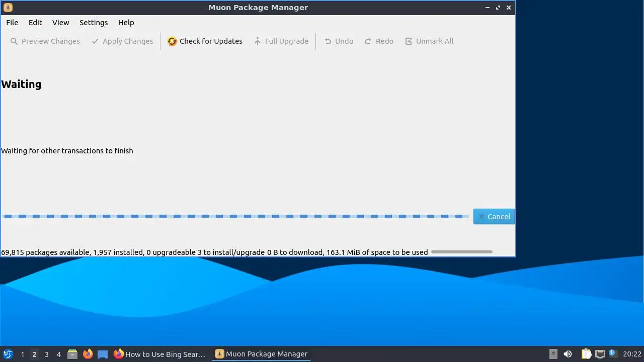Click the Undo toolbar button
This screenshot has width=644, height=362.
[339, 41]
